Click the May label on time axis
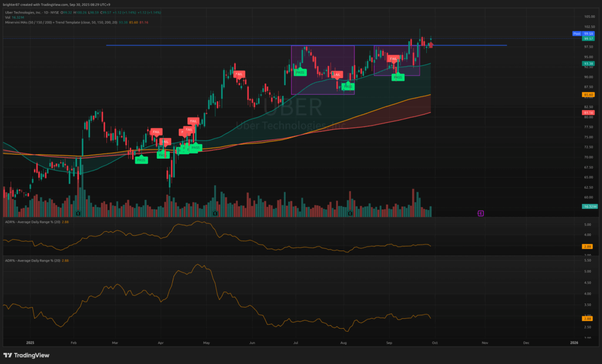The width and height of the screenshot is (602, 364). pos(206,342)
